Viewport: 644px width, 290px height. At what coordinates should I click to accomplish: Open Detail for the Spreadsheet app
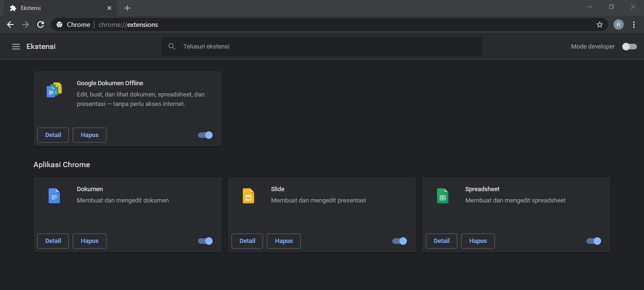click(x=441, y=241)
